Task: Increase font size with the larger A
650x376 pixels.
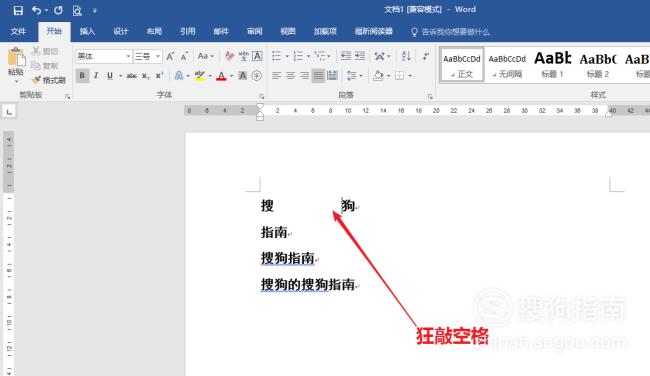Action: click(x=170, y=56)
